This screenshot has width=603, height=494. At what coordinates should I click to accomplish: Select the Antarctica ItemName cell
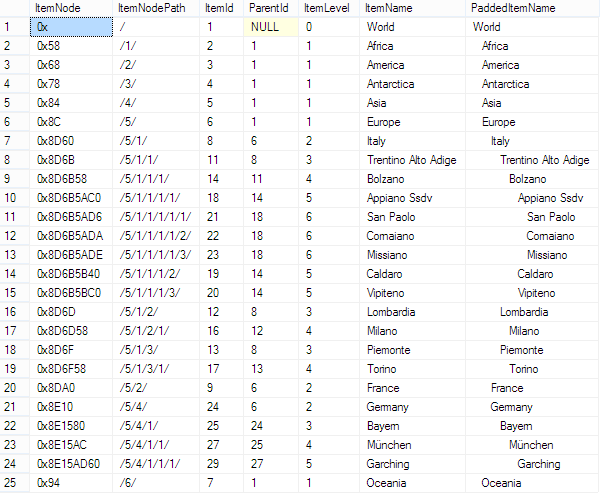(x=412, y=84)
